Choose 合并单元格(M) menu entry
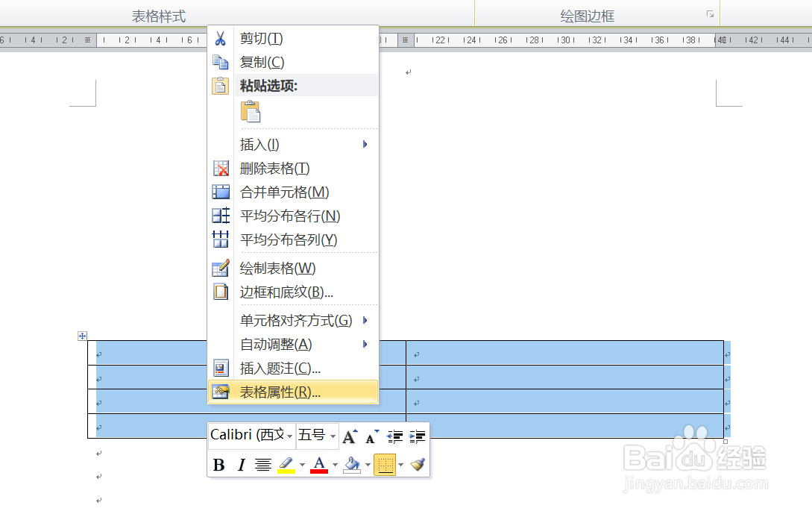This screenshot has width=812, height=511. tap(293, 192)
